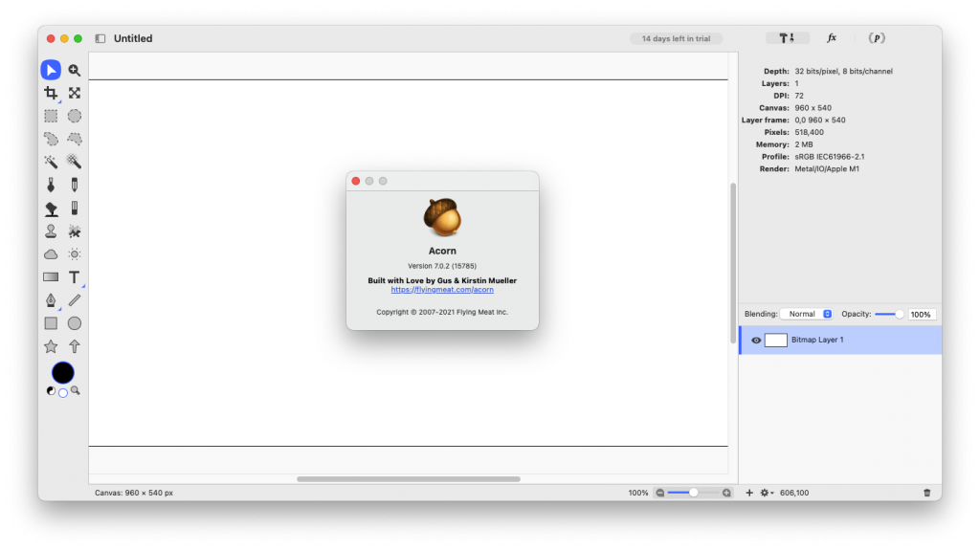Screen dimensions: 980x551
Task: Select the Paint brush tool
Action: click(51, 185)
